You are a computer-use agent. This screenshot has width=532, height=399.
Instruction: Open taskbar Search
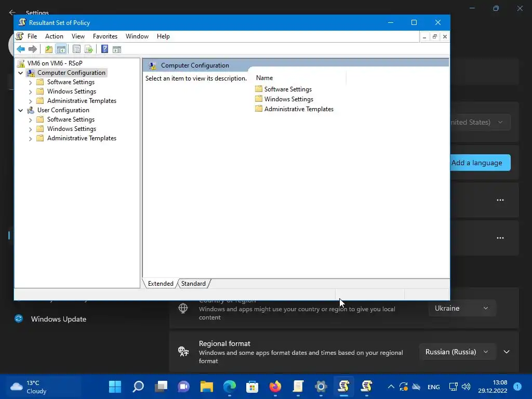pos(138,387)
